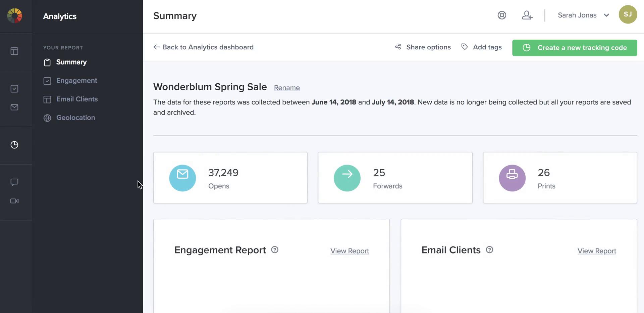Open the Share options control
The width and height of the screenshot is (644, 313).
pos(423,47)
